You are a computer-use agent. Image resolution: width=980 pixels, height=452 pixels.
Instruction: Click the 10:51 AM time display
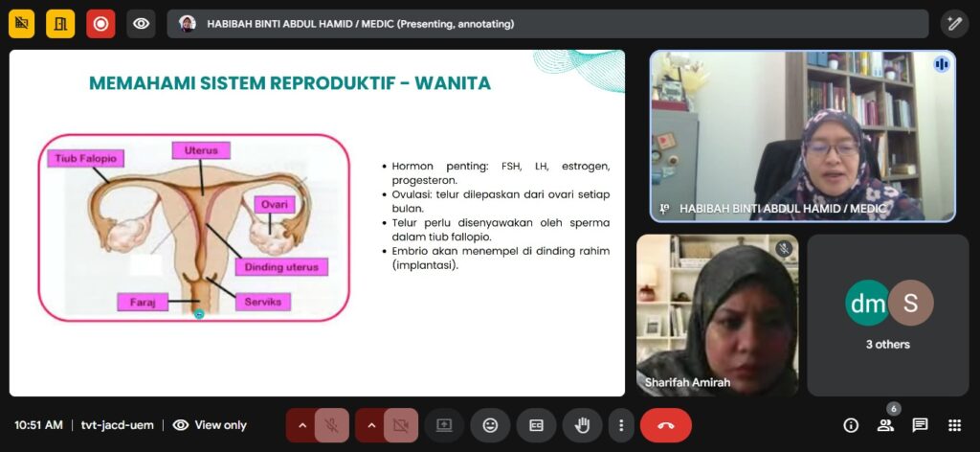tap(38, 425)
